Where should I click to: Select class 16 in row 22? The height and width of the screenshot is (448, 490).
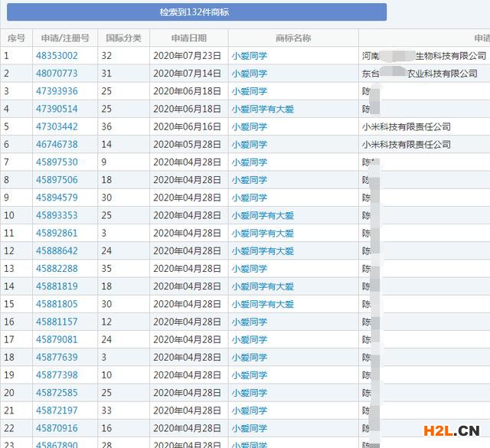coord(106,428)
